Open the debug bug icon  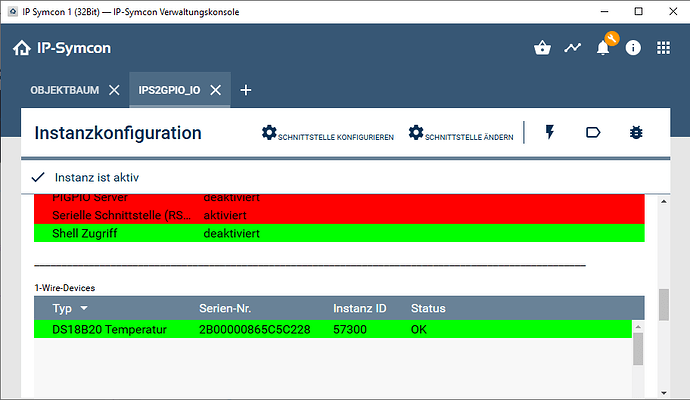[636, 133]
